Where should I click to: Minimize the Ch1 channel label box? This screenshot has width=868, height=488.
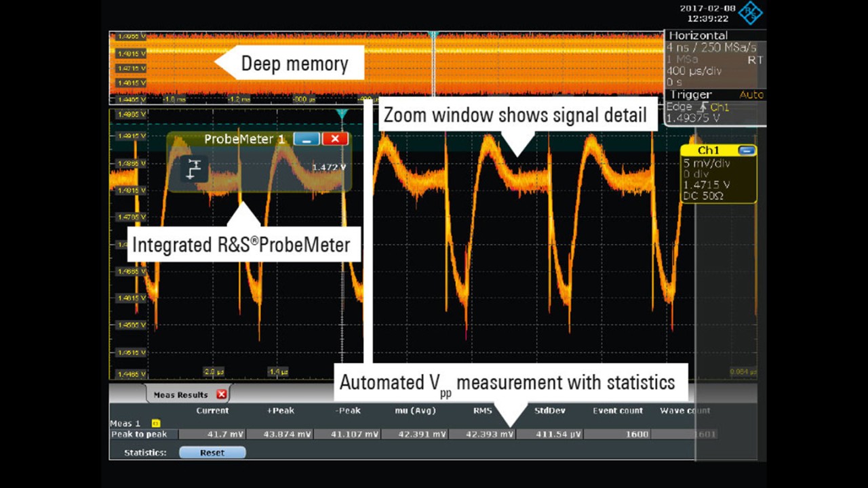746,150
